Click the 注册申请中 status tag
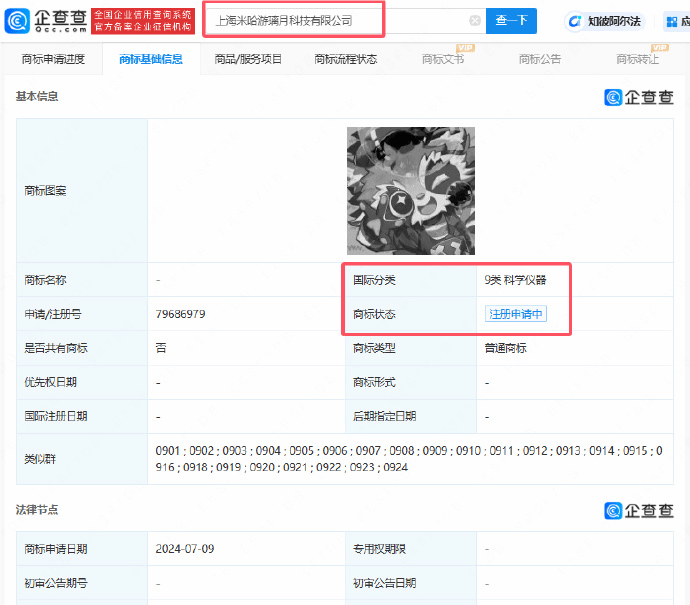The height and width of the screenshot is (605, 690). coord(516,314)
